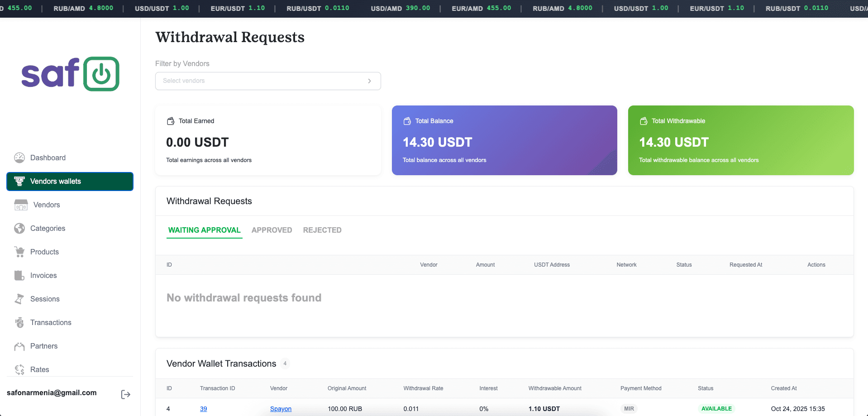This screenshot has height=416, width=868.
Task: Click the Invoices sidebar icon
Action: 19,275
